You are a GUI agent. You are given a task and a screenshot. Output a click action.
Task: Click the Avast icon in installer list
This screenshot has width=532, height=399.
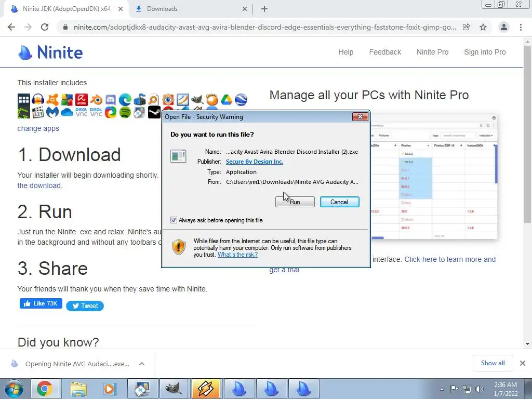tap(52, 100)
